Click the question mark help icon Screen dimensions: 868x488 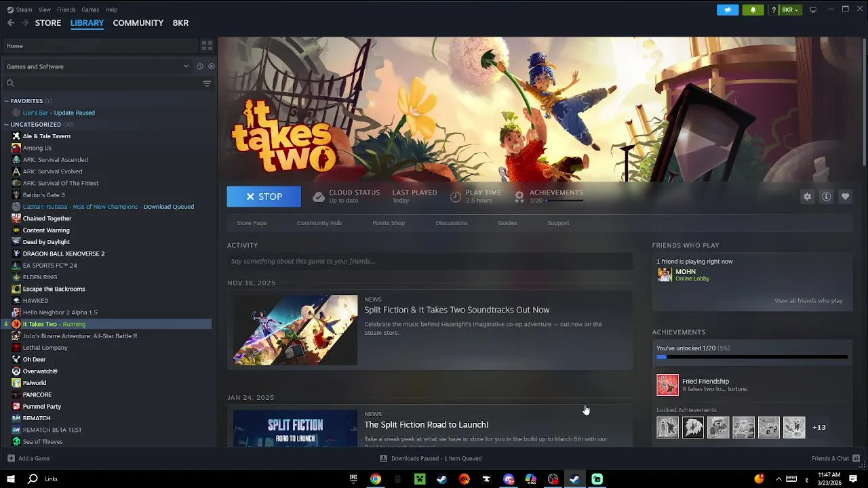[774, 10]
